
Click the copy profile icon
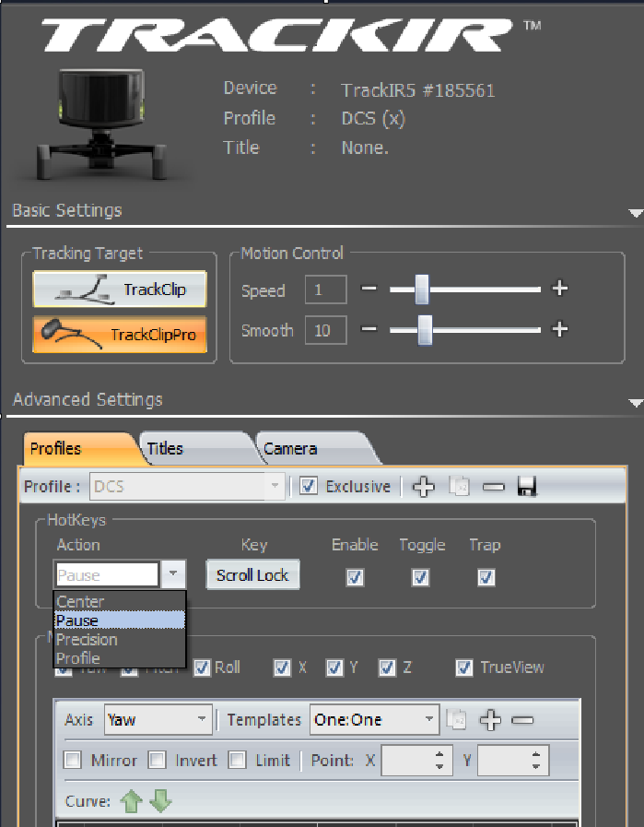459,486
